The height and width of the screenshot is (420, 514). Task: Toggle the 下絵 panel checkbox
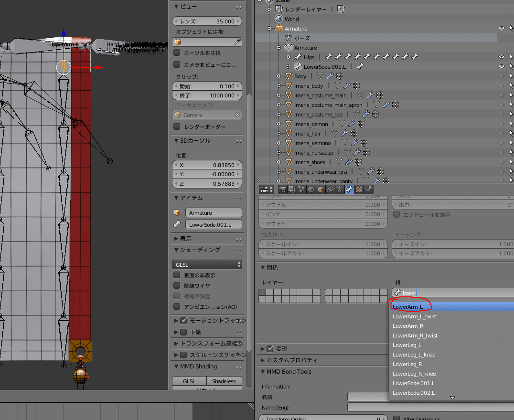coord(183,332)
